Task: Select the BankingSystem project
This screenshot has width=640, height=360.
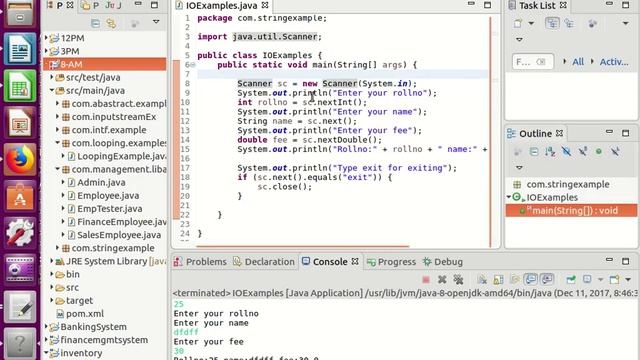Action: (93, 327)
